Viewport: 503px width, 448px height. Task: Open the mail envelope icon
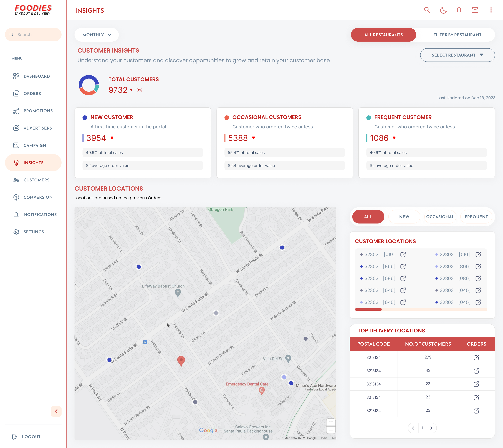[x=475, y=10]
